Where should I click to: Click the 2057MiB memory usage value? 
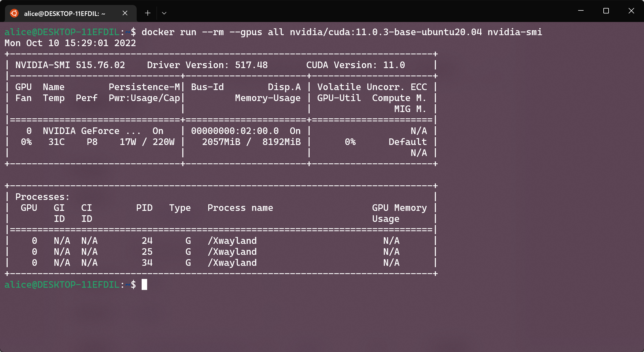click(x=221, y=142)
